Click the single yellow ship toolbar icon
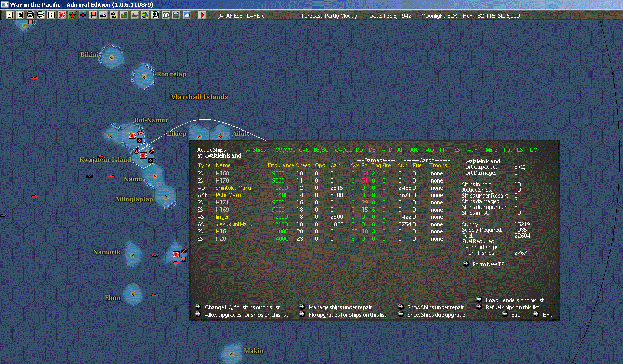 tap(103, 15)
